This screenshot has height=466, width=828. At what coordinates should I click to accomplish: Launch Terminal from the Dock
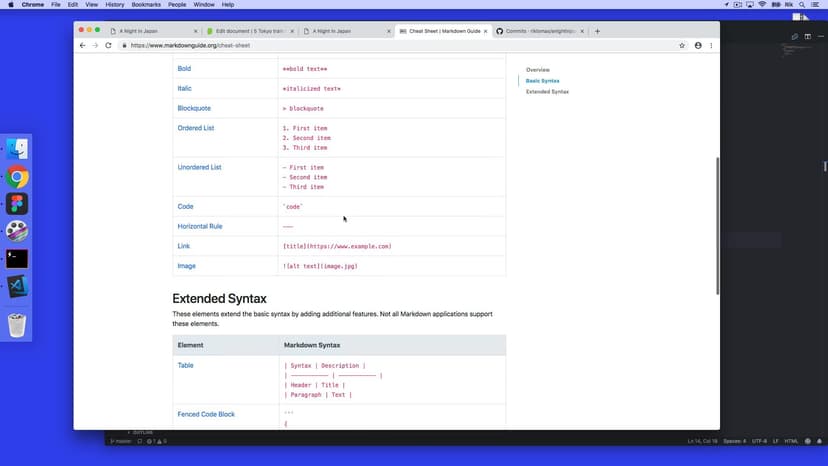[x=17, y=258]
